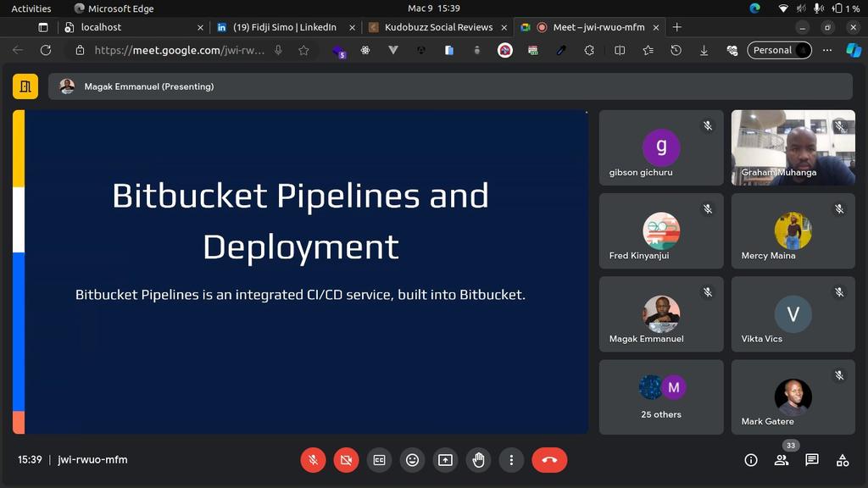The image size is (868, 488).
Task: Click the Edge tray icon in top bar
Action: point(755,8)
